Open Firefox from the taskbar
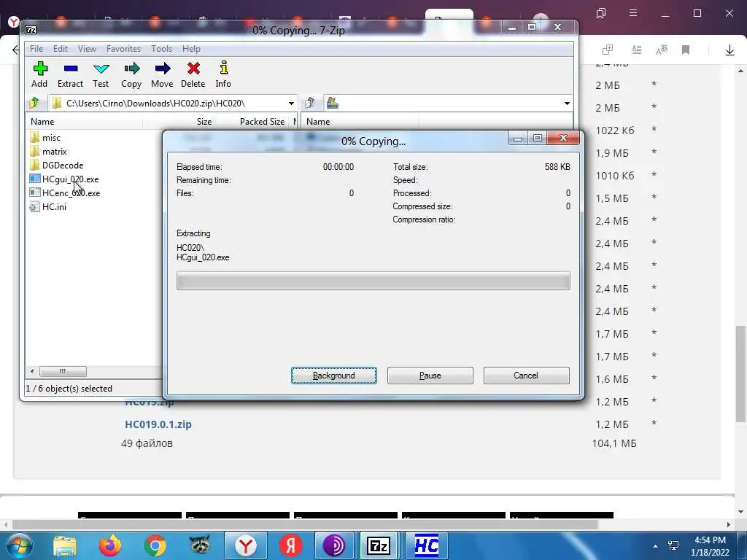747x560 pixels. [x=110, y=545]
